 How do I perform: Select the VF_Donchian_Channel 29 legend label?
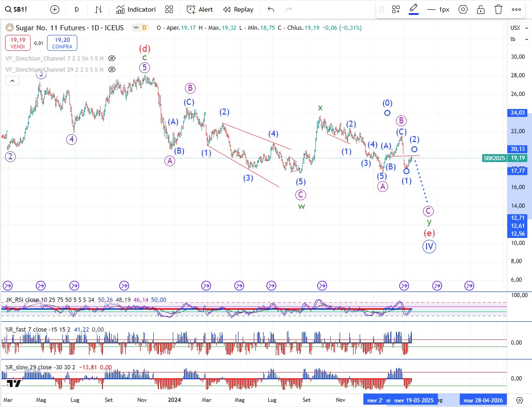[x=55, y=69]
